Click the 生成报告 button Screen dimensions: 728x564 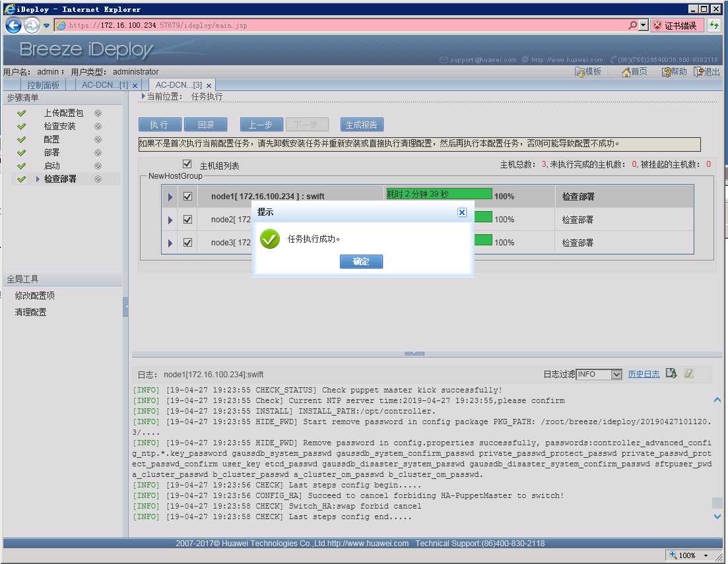click(x=362, y=125)
